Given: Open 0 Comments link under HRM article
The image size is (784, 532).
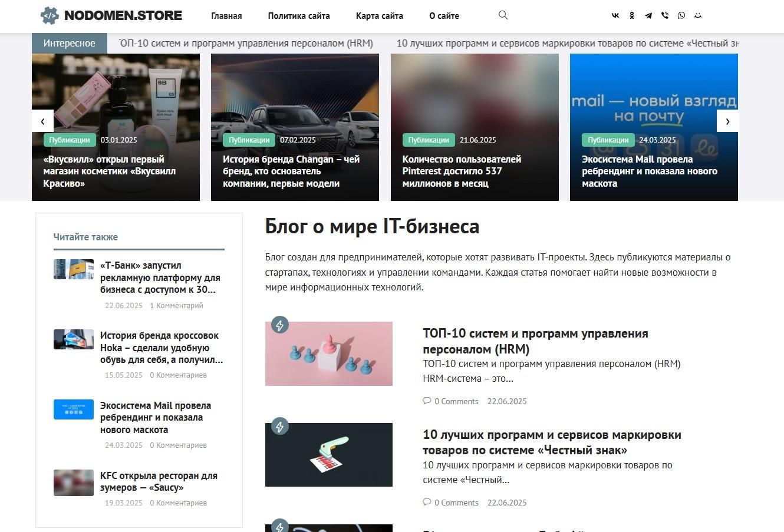Looking at the screenshot, I should 456,401.
